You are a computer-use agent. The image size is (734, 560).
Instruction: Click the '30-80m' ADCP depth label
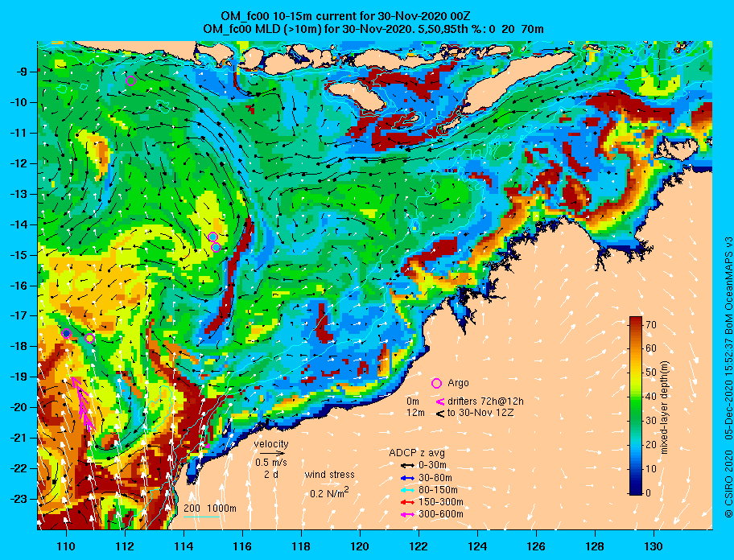click(435, 478)
